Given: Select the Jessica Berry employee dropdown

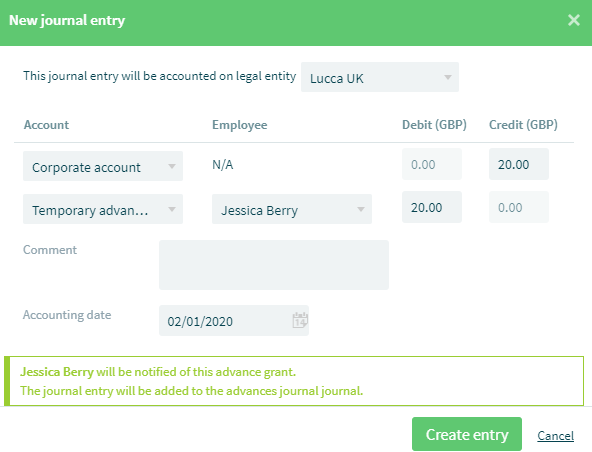Looking at the screenshot, I should pos(292,209).
